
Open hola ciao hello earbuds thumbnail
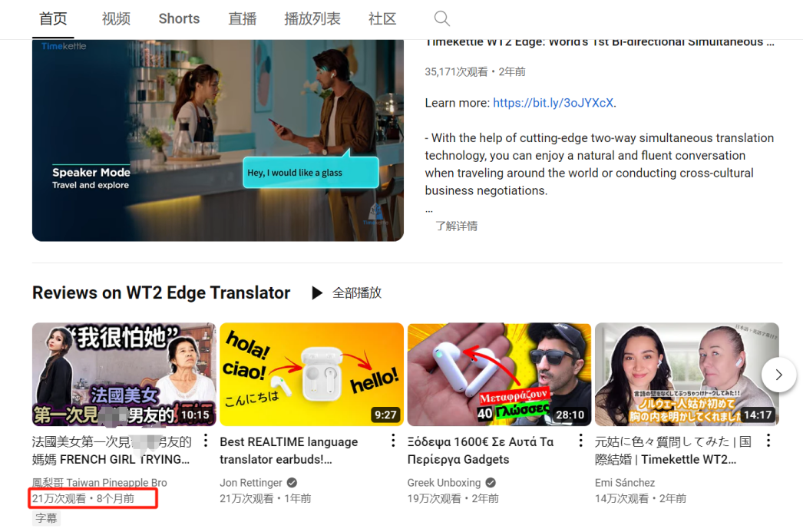[x=312, y=375]
